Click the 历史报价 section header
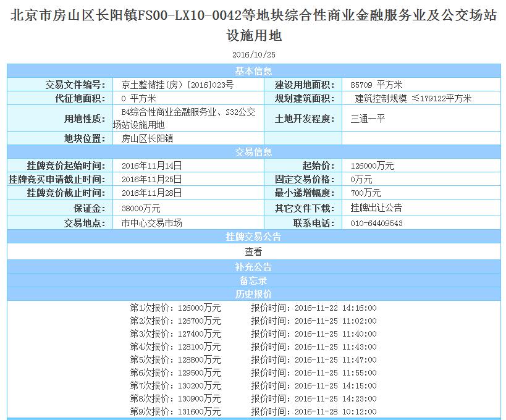Viewport: 506px width, 420px height. pyautogui.click(x=253, y=294)
